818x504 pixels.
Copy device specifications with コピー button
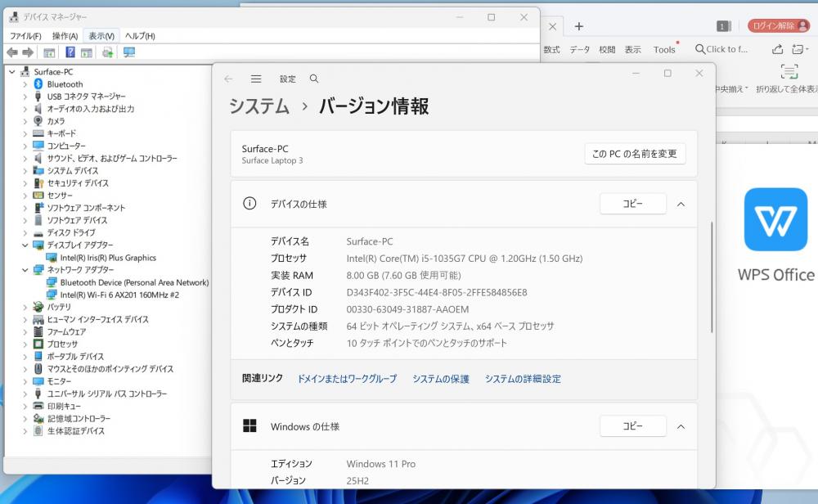coord(632,204)
